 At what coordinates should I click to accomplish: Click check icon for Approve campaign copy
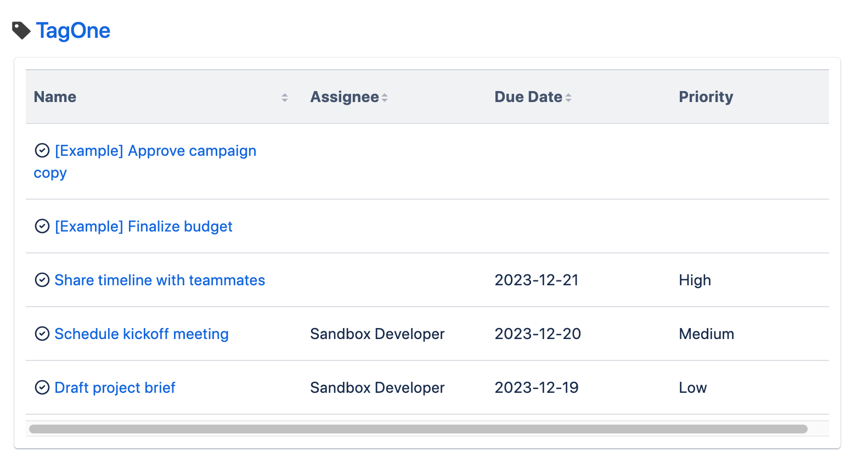coord(42,150)
